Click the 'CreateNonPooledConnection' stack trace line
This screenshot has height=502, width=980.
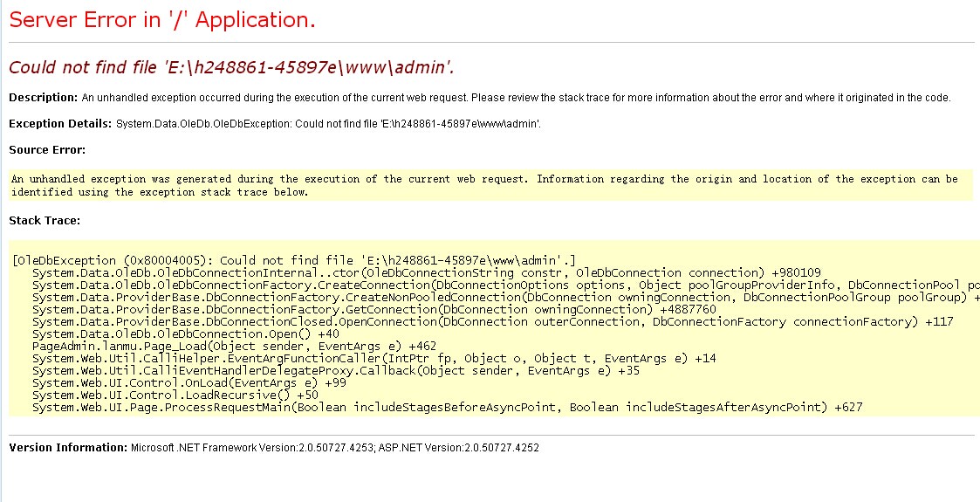504,297
